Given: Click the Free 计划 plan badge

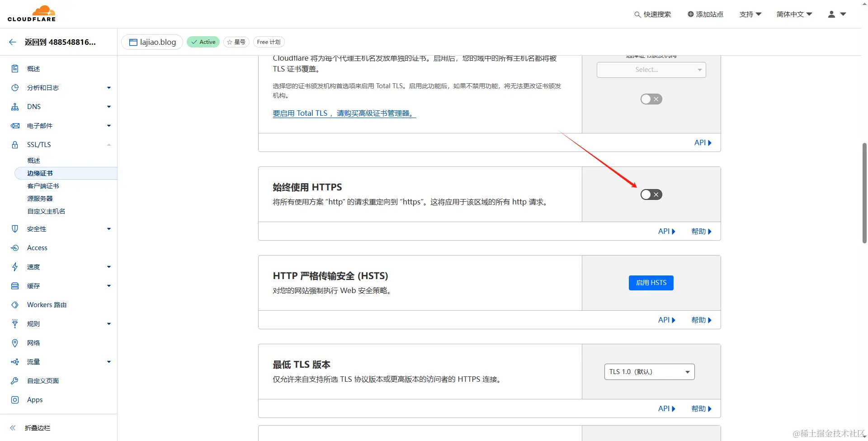Looking at the screenshot, I should coord(269,42).
